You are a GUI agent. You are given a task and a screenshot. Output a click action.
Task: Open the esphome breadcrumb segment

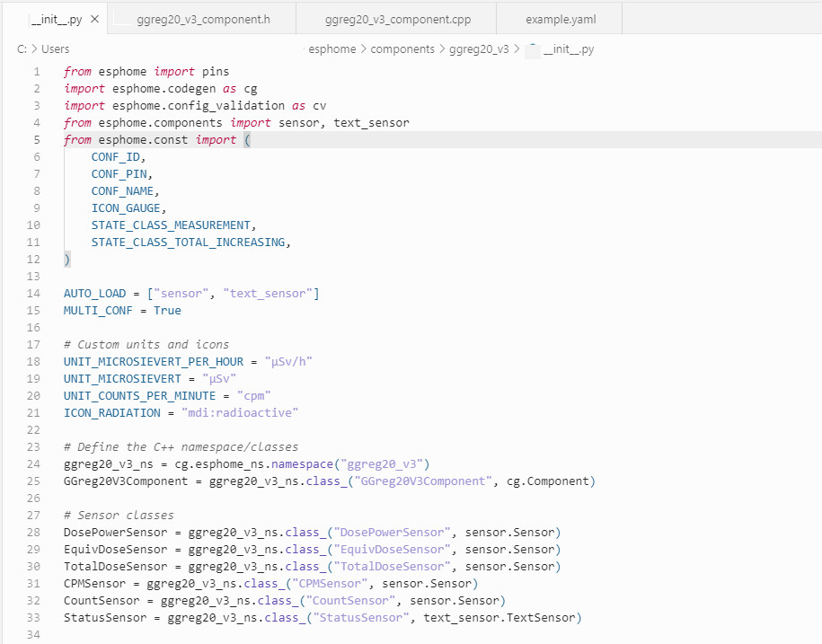[x=331, y=49]
